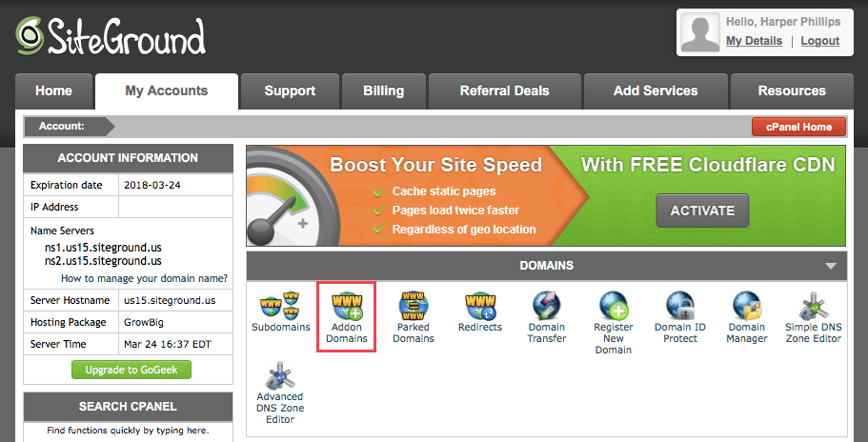Click the Search cPanel panel header
Viewport: 868px width, 442px height.
tap(128, 407)
